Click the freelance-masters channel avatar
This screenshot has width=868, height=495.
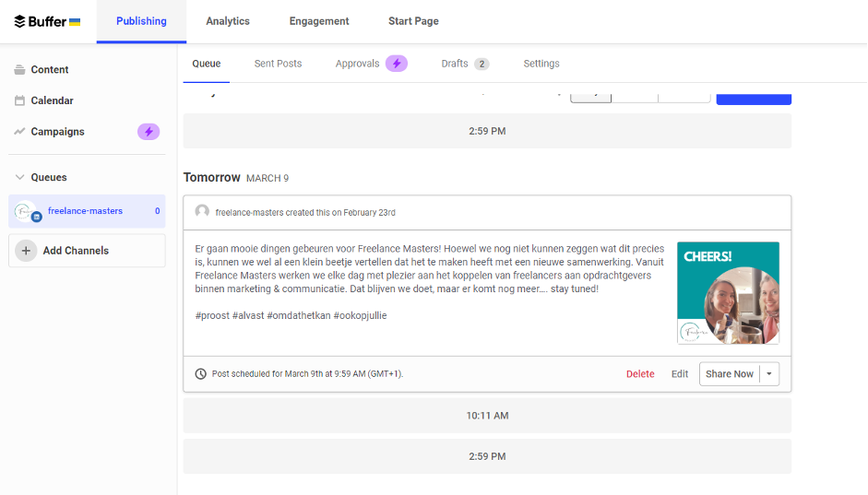pos(27,211)
